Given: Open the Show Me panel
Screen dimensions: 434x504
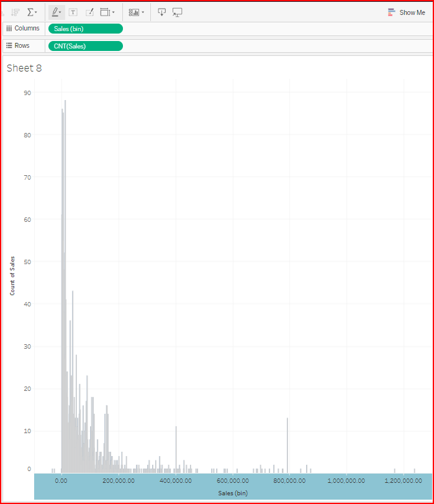Looking at the screenshot, I should 407,12.
